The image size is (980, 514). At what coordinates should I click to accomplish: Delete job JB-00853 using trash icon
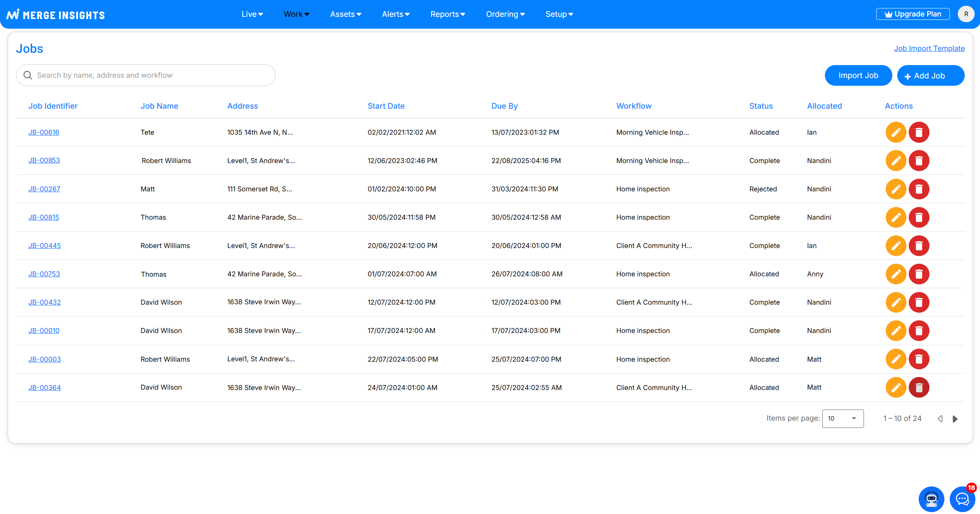click(919, 161)
